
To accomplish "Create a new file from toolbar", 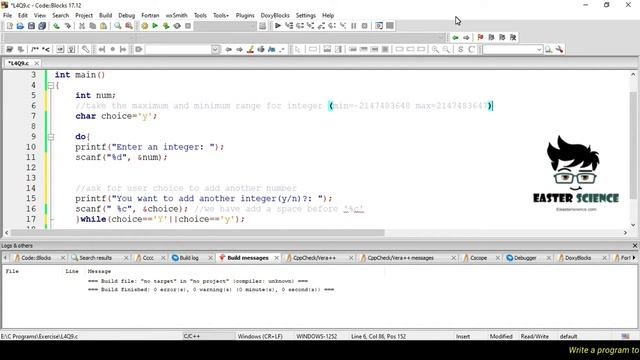I will click(x=9, y=26).
